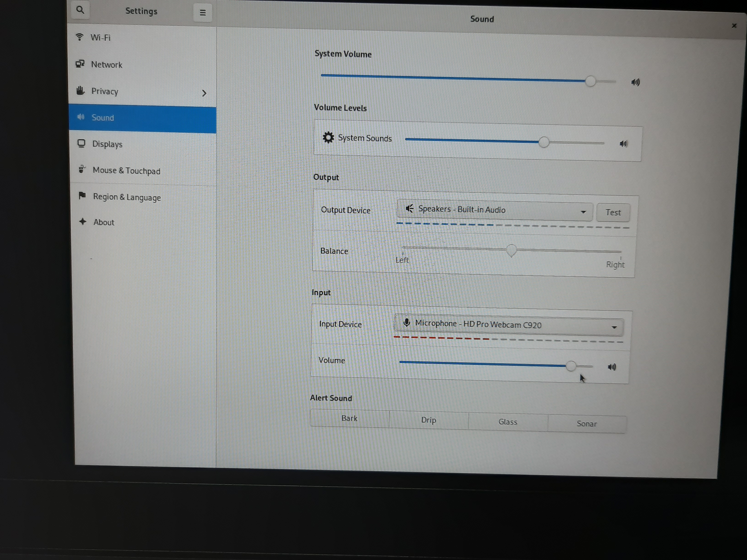Click the Region & Language flag icon
The image size is (747, 560).
click(x=82, y=195)
